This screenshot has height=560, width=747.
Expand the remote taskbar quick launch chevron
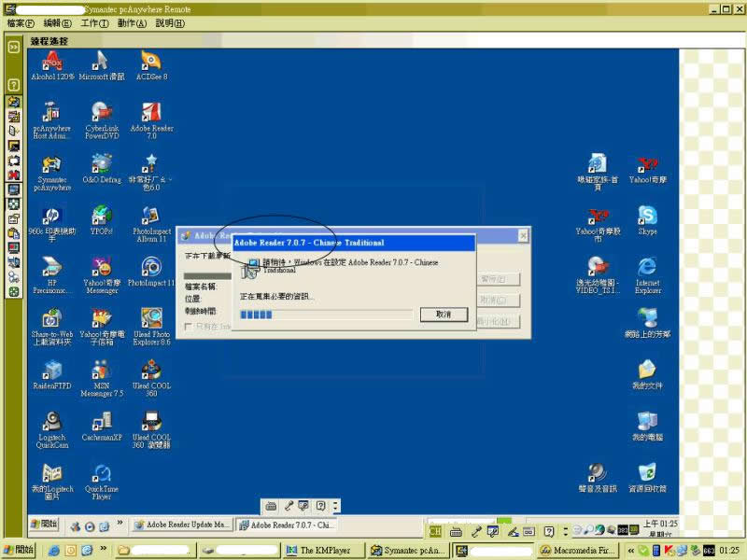tap(120, 523)
